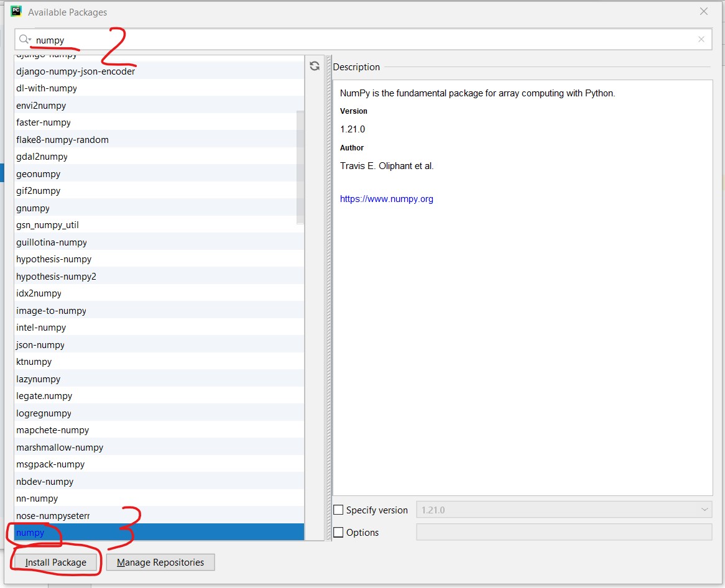Click the Install Package button
This screenshot has width=725, height=588.
coord(55,562)
